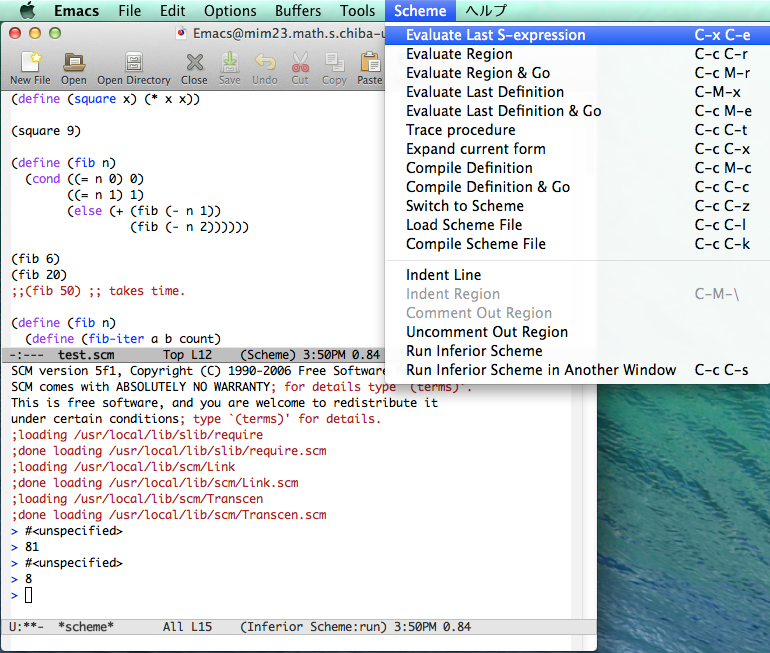
Task: Click the *scheme* buffer name in mode line
Action: (86, 627)
